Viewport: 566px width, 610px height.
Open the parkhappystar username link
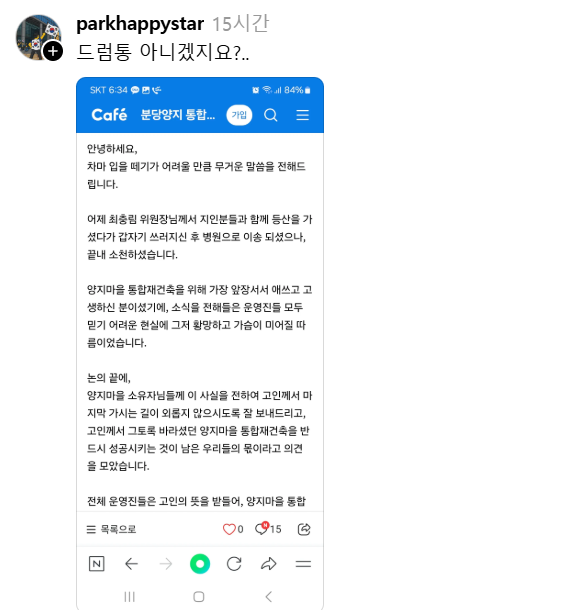click(x=140, y=24)
